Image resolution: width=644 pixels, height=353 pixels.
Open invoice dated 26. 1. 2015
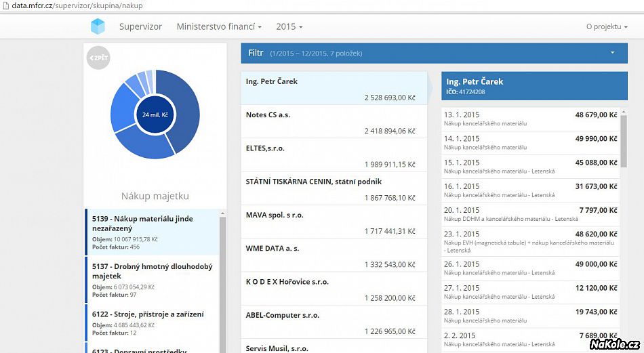pyautogui.click(x=530, y=268)
